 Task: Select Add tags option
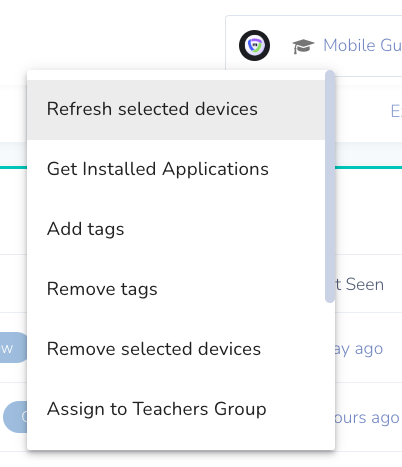click(176, 229)
